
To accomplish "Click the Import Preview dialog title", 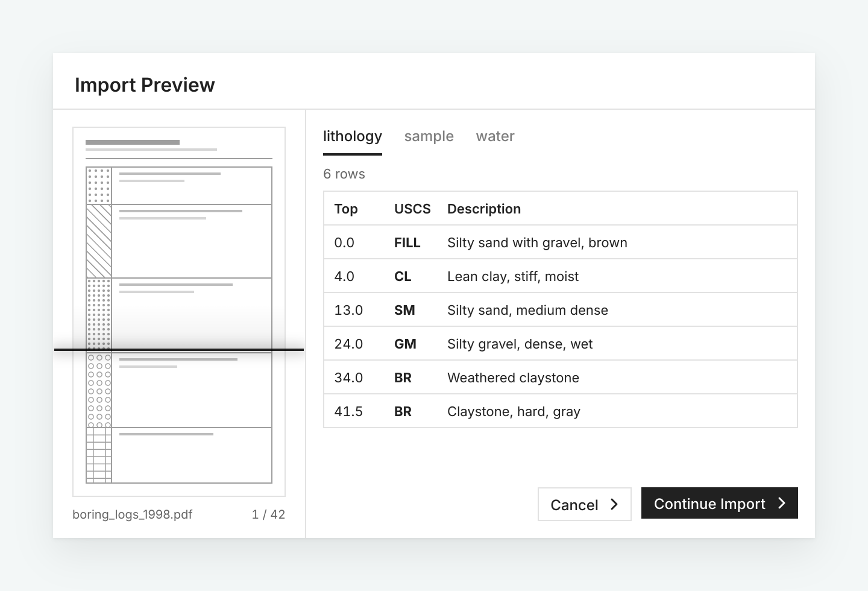I will [x=145, y=85].
